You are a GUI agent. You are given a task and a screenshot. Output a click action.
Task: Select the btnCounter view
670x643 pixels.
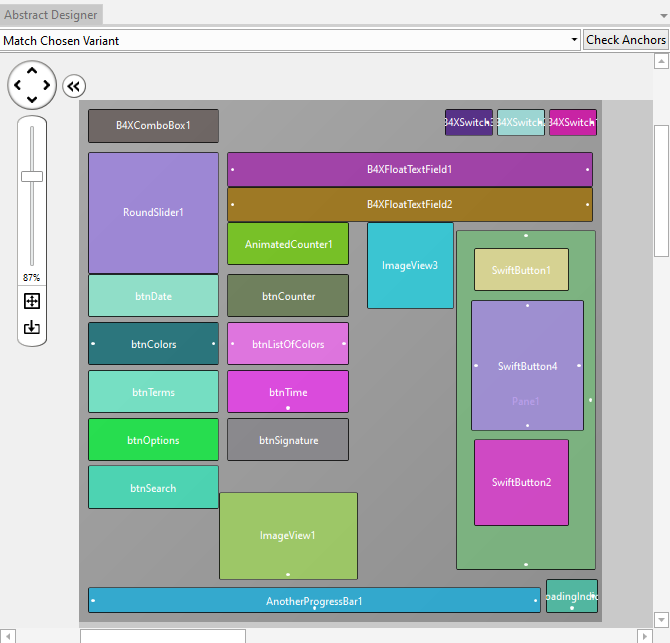[x=288, y=296]
